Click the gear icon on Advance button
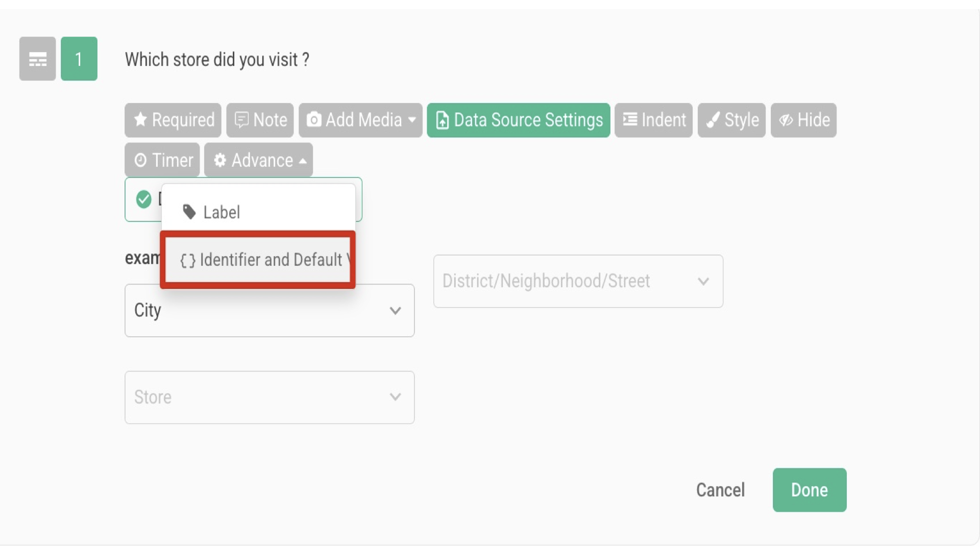This screenshot has width=980, height=551. click(220, 160)
